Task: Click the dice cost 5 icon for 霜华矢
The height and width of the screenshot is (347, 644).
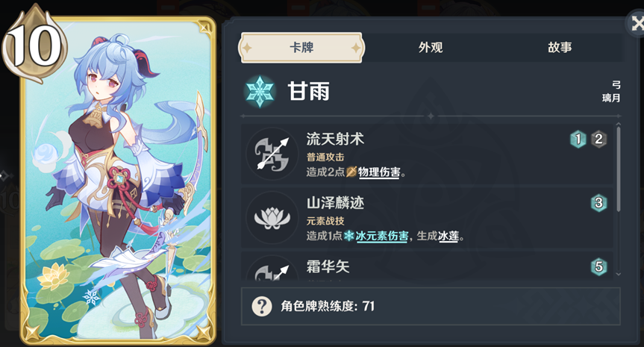Action: (x=598, y=267)
